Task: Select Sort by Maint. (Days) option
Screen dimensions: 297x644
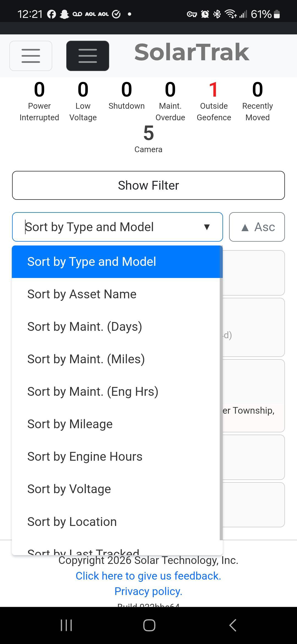Action: 85,327
